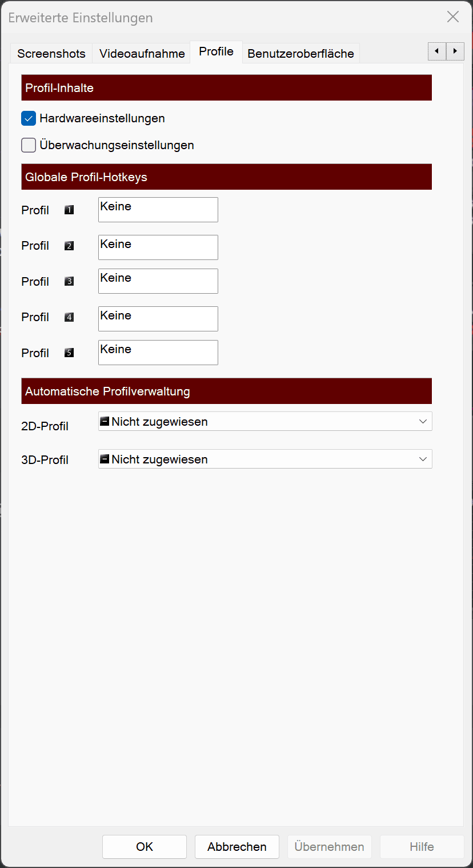
Task: Click the Profil 5 number icon
Action: click(69, 353)
